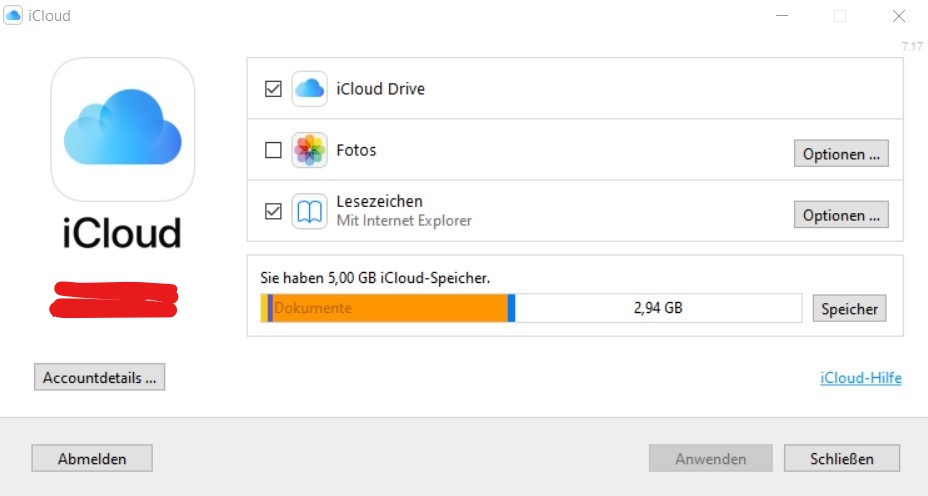Click the blue storage bar segment

pos(511,308)
